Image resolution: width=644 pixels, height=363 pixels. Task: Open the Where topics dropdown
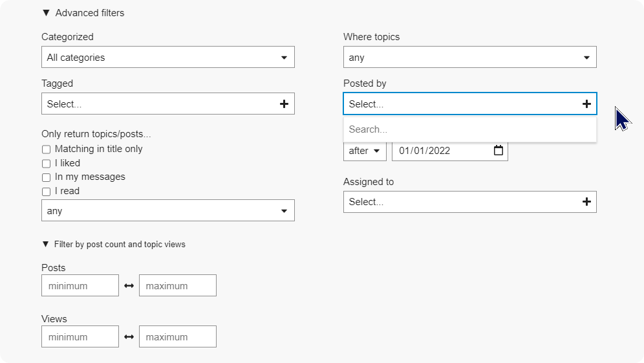(x=470, y=57)
